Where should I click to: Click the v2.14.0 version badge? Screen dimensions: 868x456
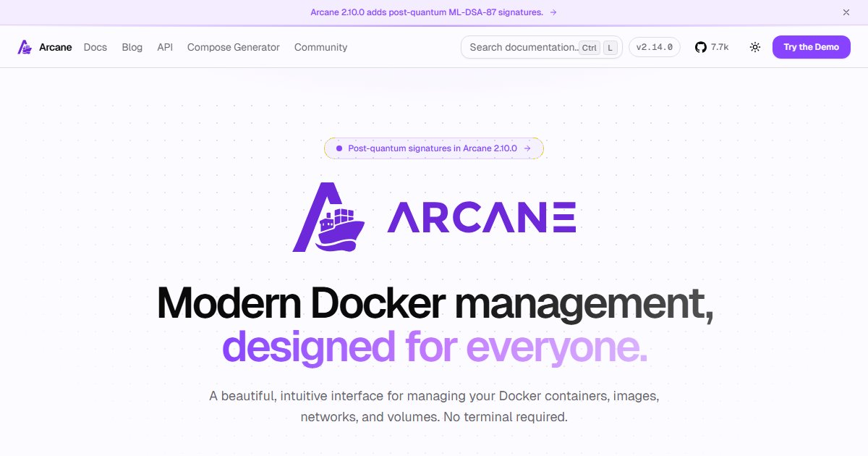coord(655,47)
